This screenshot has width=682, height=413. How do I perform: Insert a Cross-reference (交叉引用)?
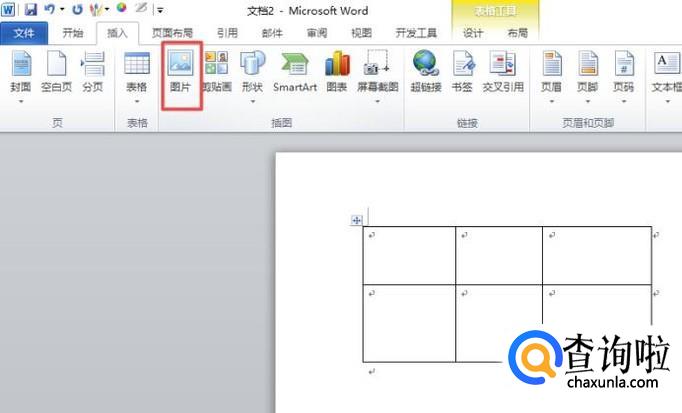(x=503, y=72)
